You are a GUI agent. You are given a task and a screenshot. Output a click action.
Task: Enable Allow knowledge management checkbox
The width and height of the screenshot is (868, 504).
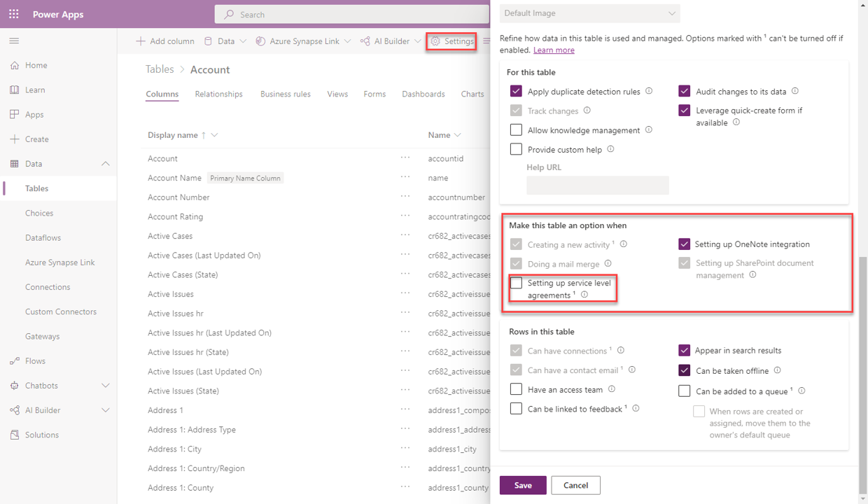coord(516,130)
